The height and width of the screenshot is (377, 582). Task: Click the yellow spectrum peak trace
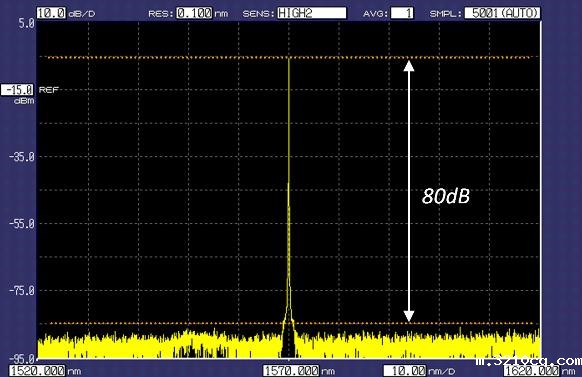[x=289, y=148]
